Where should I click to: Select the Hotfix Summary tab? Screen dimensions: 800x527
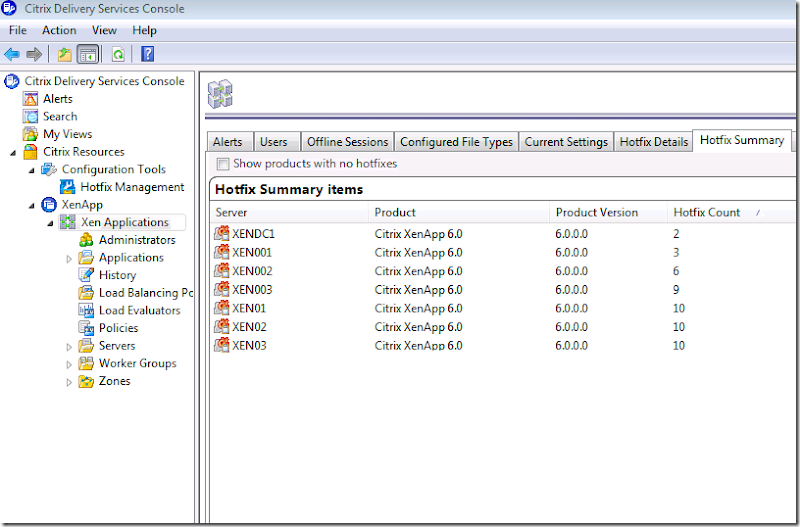[742, 140]
